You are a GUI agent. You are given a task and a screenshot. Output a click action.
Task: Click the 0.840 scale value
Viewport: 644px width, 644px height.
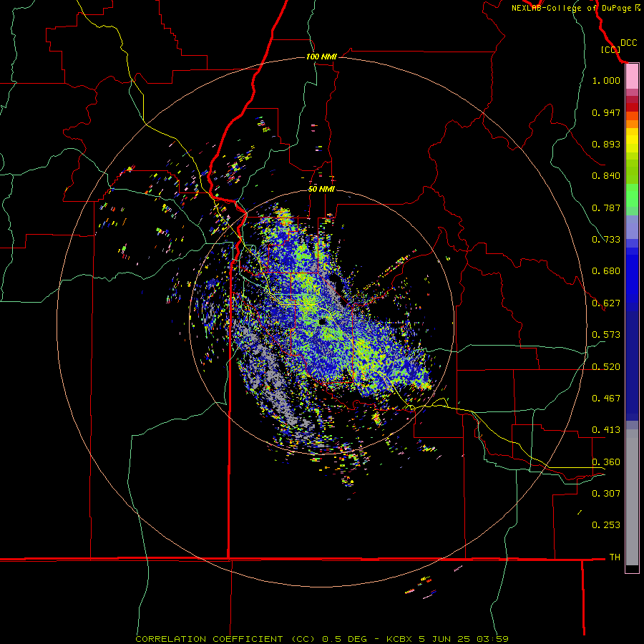(606, 176)
